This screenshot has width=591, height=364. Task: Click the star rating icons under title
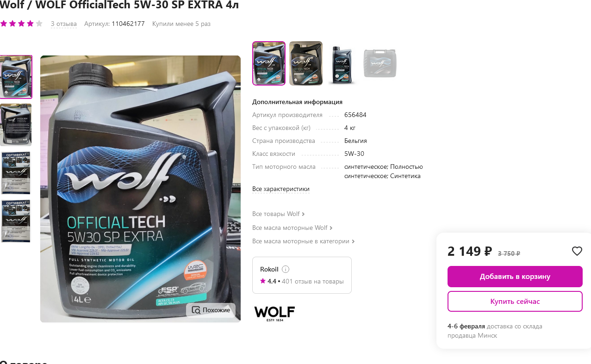21,24
